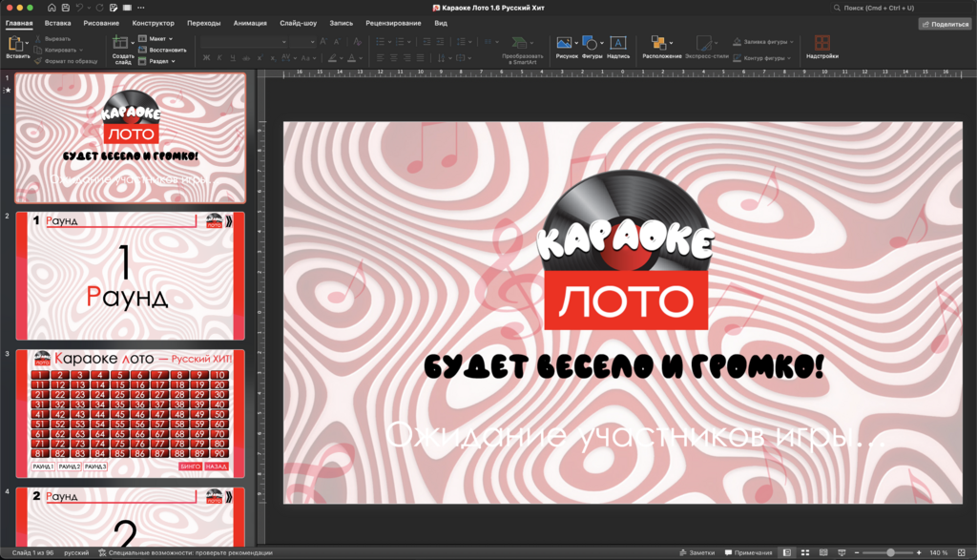Save the presentation with the floppy icon
The height and width of the screenshot is (560, 977).
coord(66,8)
